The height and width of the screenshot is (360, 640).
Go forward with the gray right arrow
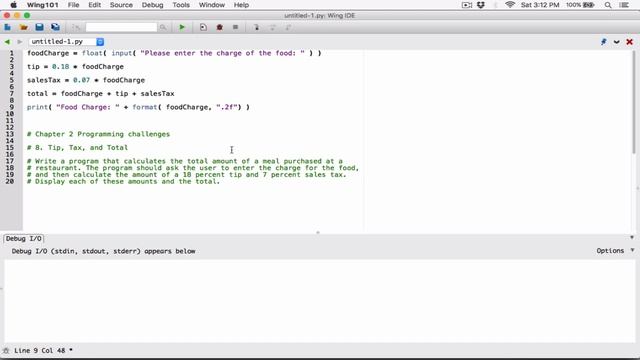coord(19,42)
